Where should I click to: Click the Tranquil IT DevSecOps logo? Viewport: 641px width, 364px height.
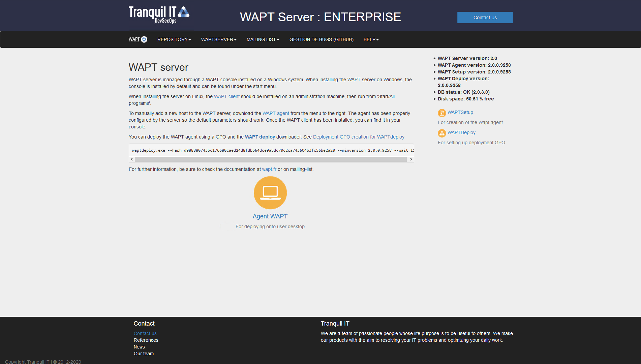(159, 15)
